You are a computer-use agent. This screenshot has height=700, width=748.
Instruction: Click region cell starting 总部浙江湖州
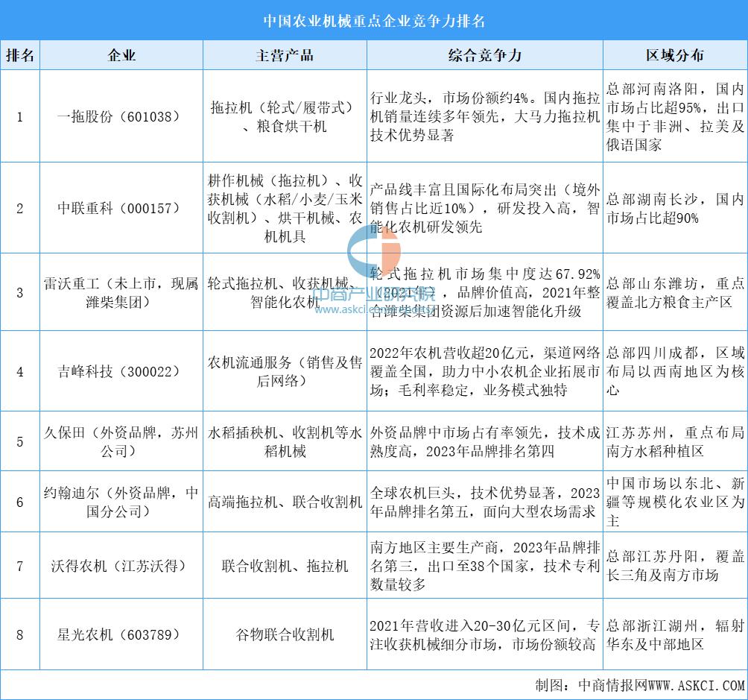[x=675, y=634]
